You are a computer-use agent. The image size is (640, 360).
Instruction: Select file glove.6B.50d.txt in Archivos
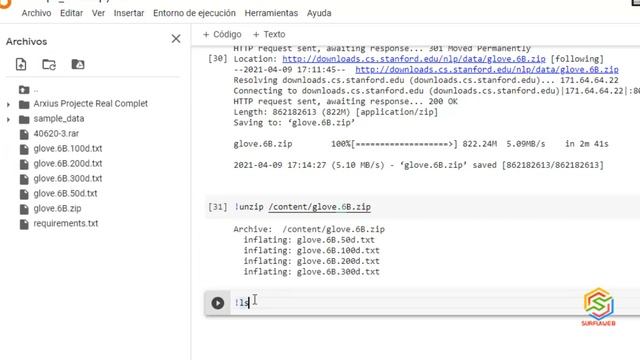point(65,193)
